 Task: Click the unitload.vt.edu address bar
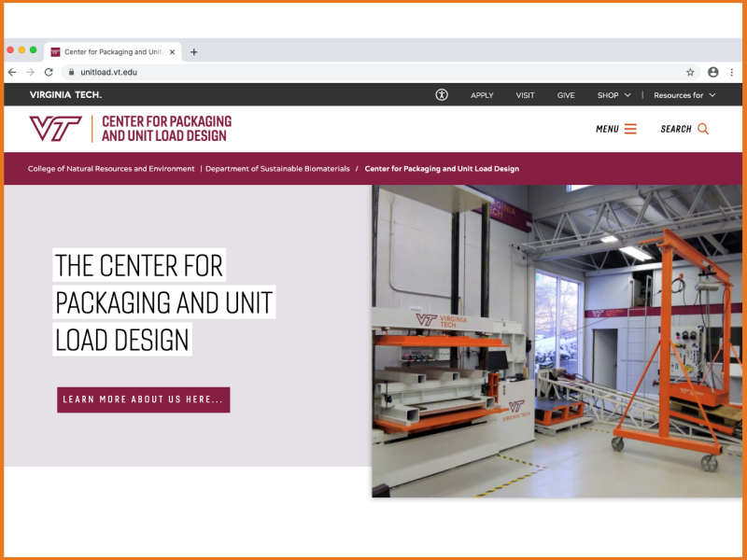380,73
